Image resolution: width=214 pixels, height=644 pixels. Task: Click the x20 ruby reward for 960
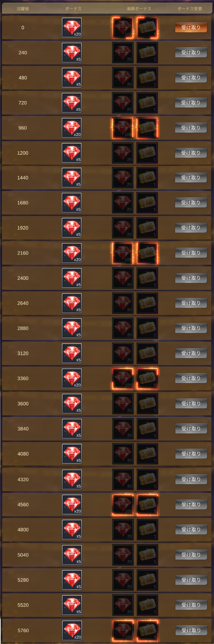tap(72, 128)
